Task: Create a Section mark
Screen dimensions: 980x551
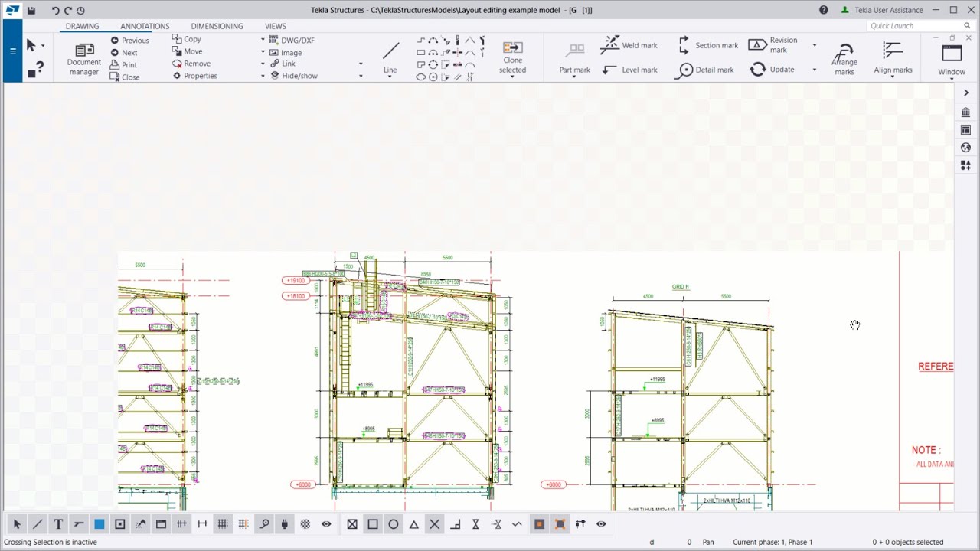Action: click(708, 45)
